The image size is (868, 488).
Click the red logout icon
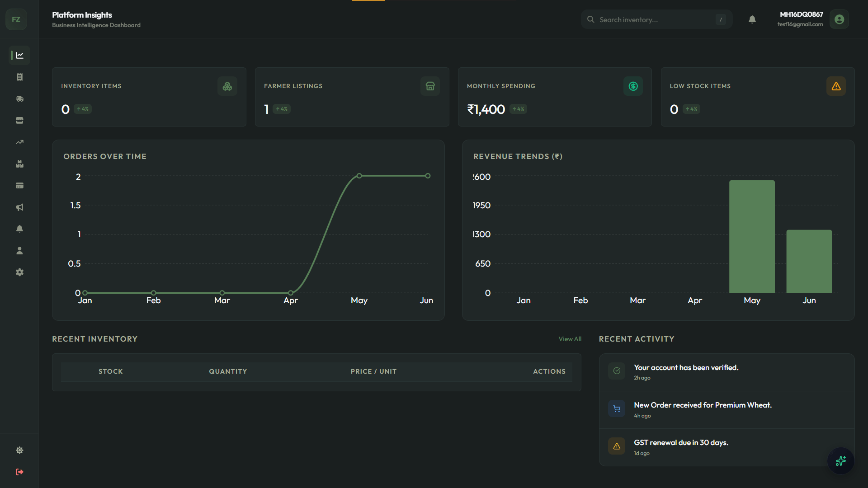coord(19,472)
